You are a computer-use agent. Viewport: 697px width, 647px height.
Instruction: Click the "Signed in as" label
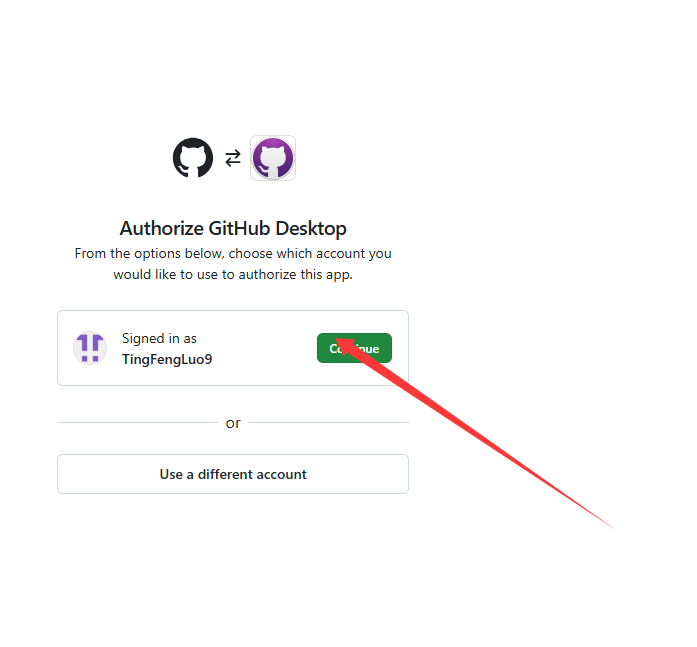[159, 339]
